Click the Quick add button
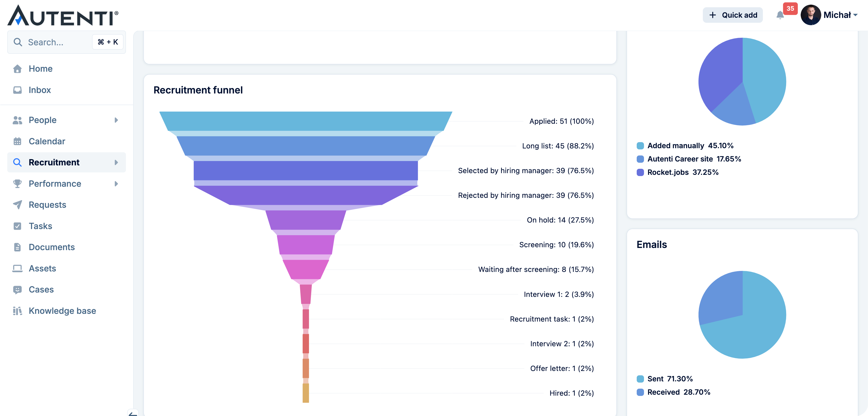This screenshot has height=416, width=868. click(x=733, y=15)
